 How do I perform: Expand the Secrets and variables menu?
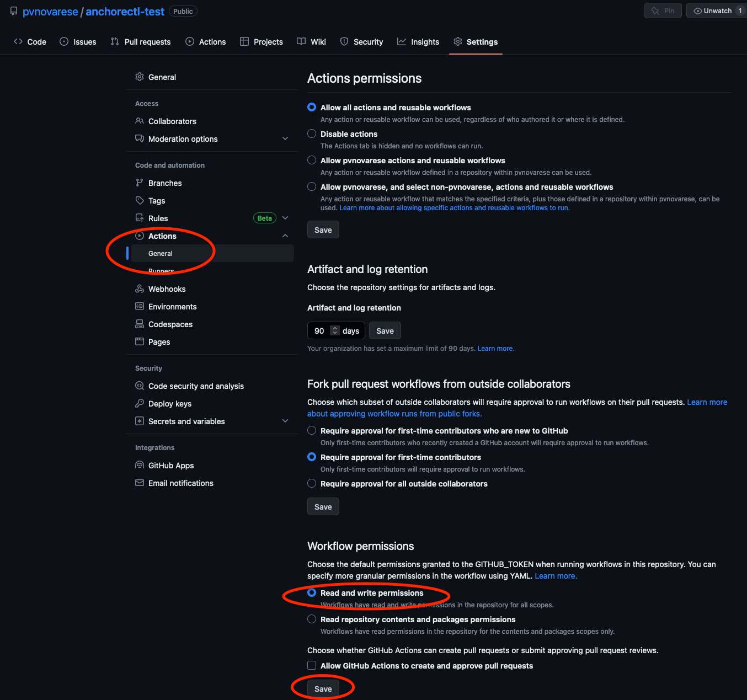pos(285,421)
